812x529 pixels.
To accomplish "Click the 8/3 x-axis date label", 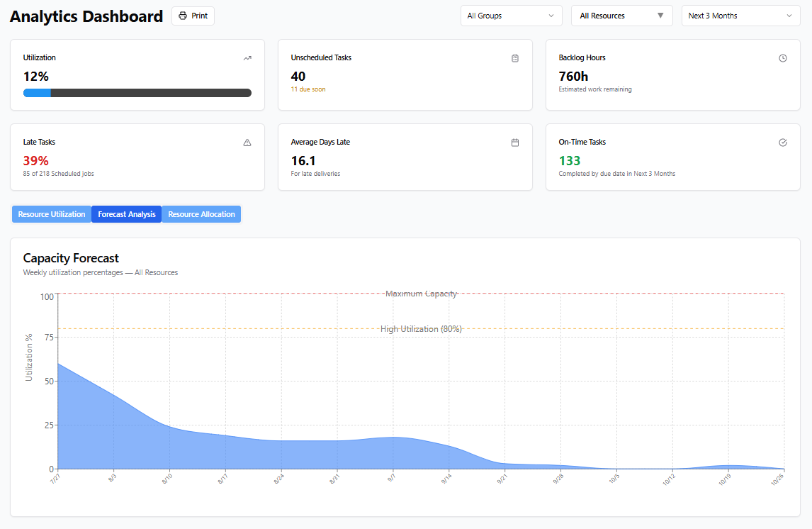I will point(113,478).
